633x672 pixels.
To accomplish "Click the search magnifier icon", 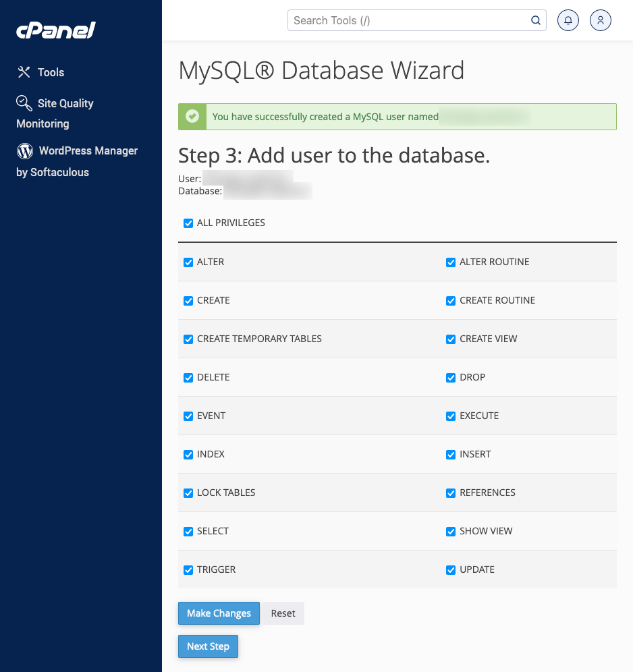I will click(x=536, y=20).
